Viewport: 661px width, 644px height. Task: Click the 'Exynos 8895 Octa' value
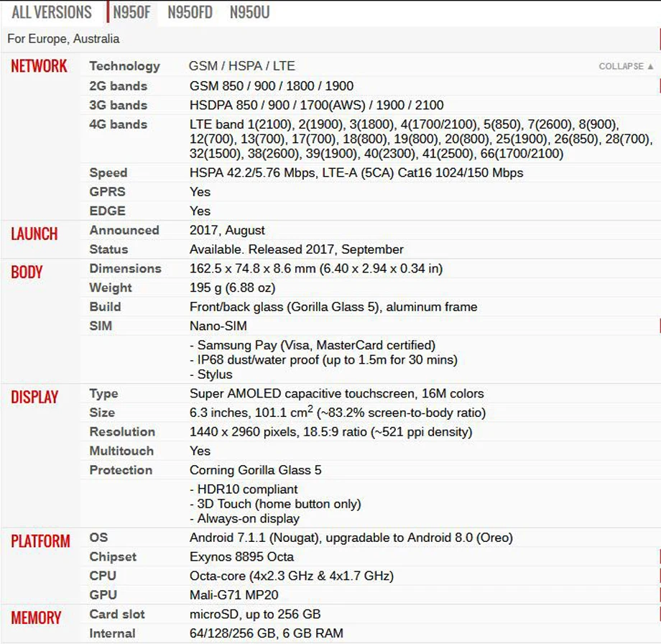click(241, 557)
